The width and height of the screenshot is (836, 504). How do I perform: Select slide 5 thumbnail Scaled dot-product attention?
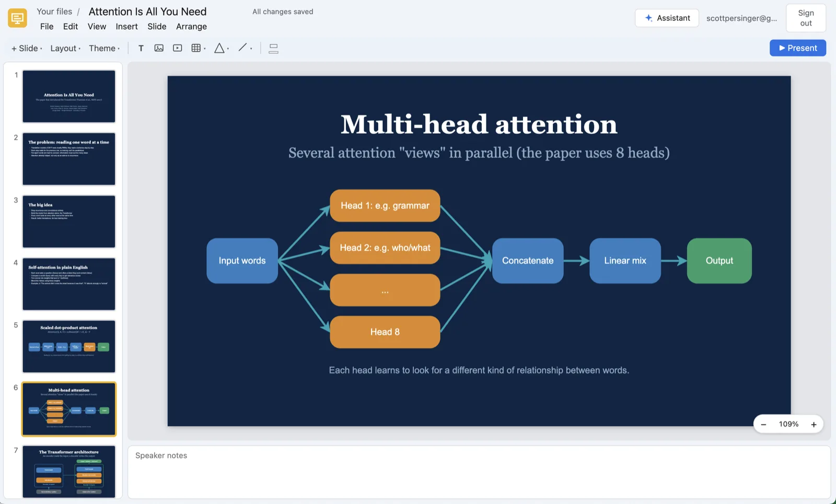(69, 346)
